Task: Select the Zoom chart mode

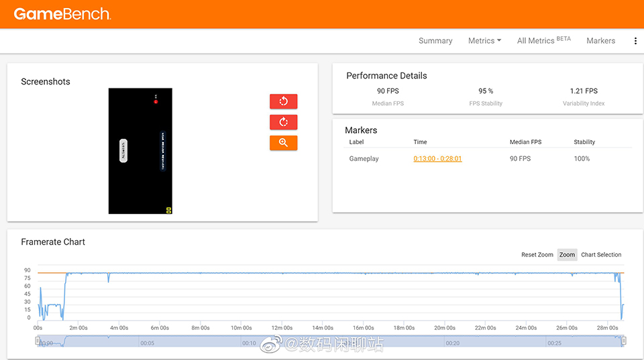Action: 567,255
